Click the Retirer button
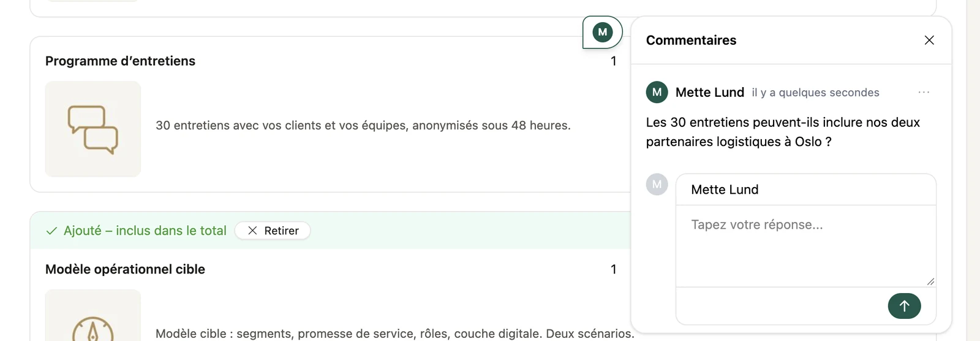 point(273,231)
